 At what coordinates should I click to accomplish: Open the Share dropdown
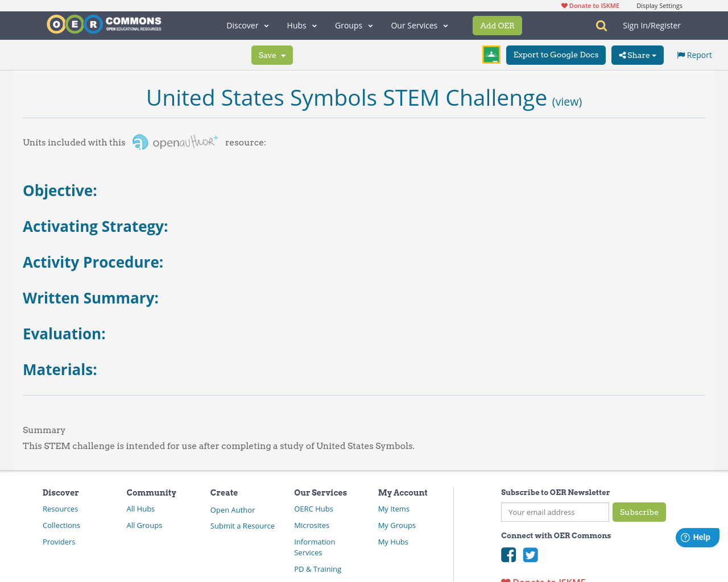tap(637, 55)
